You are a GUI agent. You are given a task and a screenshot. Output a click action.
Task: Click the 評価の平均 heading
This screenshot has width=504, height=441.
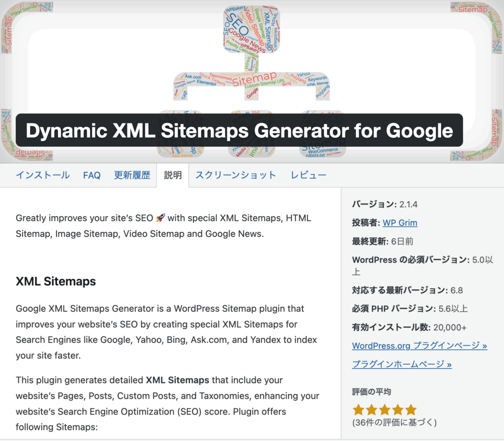coord(372,392)
